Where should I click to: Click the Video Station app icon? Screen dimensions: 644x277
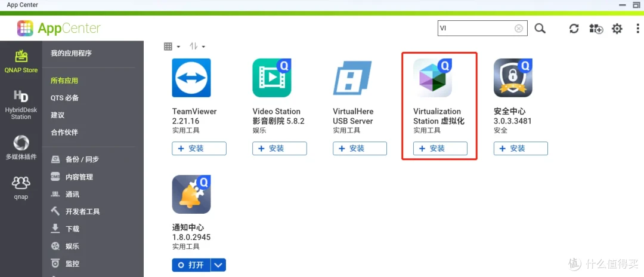click(272, 78)
